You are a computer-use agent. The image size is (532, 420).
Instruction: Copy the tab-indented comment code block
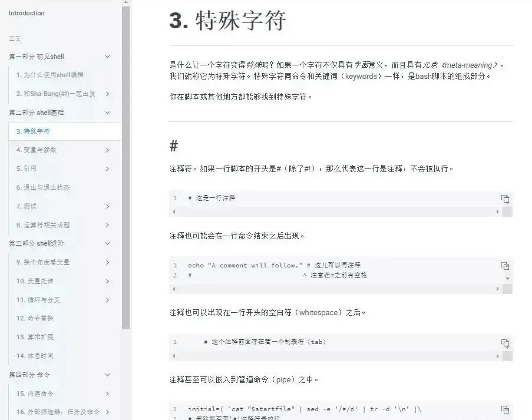tap(505, 342)
